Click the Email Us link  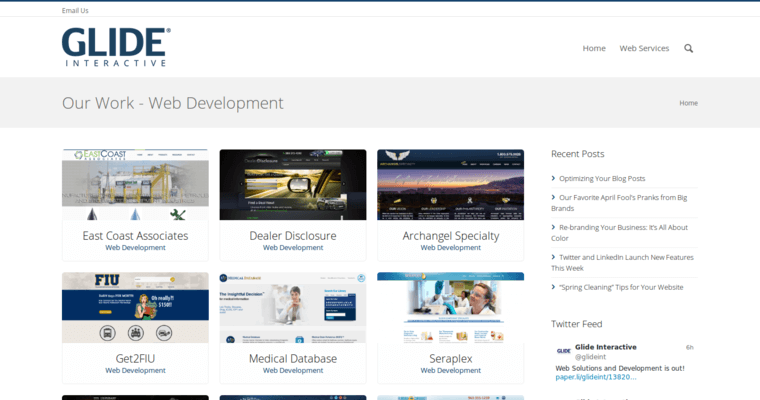tap(75, 10)
